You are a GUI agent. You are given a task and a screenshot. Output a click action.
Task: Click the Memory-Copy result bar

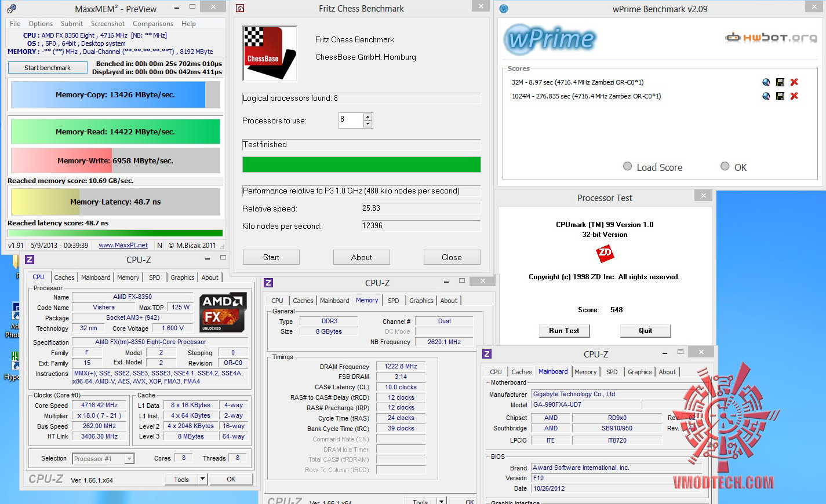[115, 94]
